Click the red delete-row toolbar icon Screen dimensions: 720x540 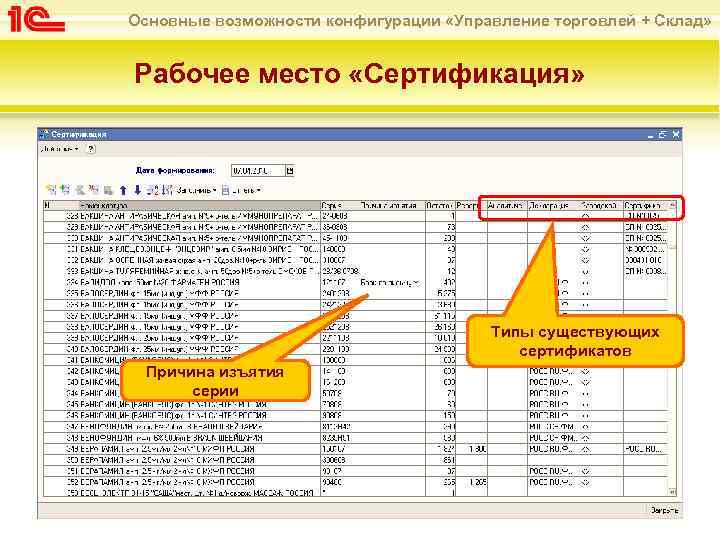click(94, 190)
